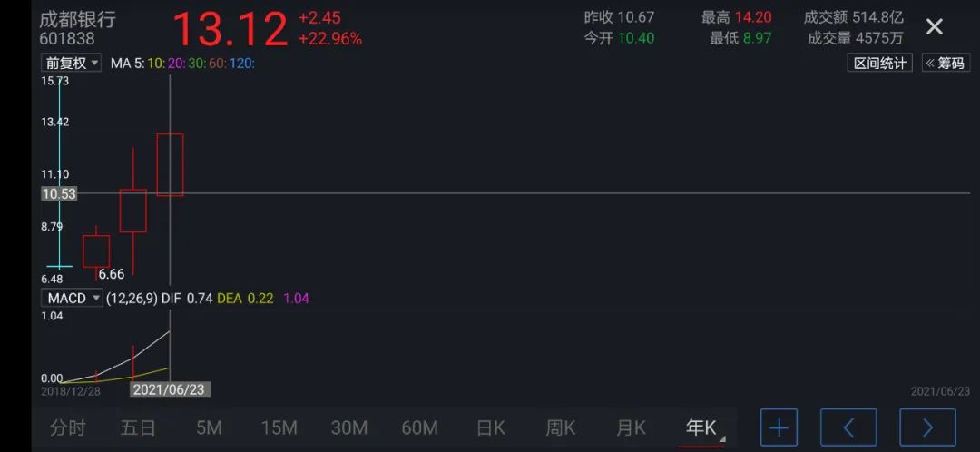Open the 周K weekly chart
The height and width of the screenshot is (452, 980).
560,427
